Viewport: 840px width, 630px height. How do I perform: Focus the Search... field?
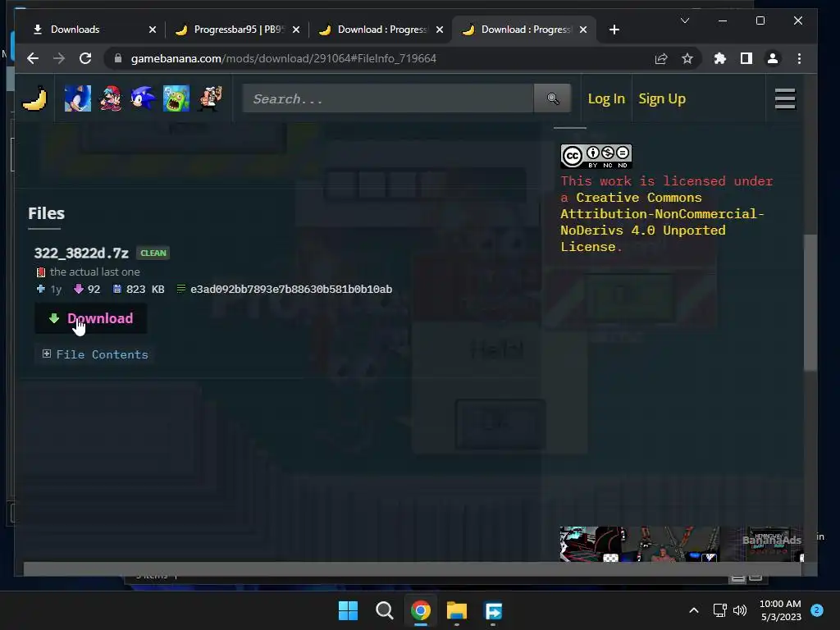click(x=388, y=98)
